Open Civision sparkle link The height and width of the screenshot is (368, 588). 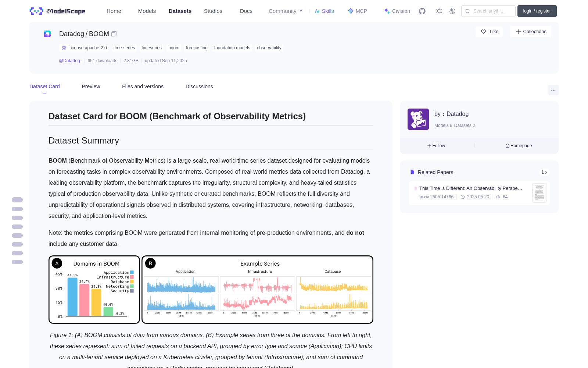(397, 11)
